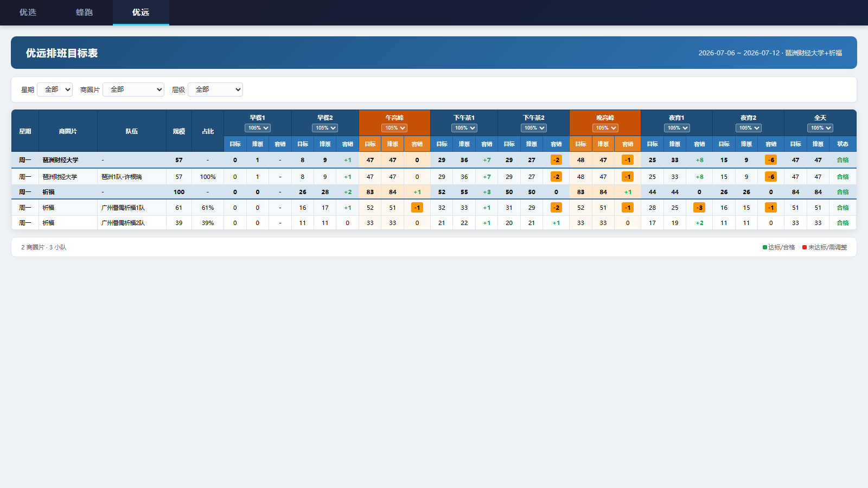
Task: Click 合格 status in 祈福2队 row
Action: 843,223
